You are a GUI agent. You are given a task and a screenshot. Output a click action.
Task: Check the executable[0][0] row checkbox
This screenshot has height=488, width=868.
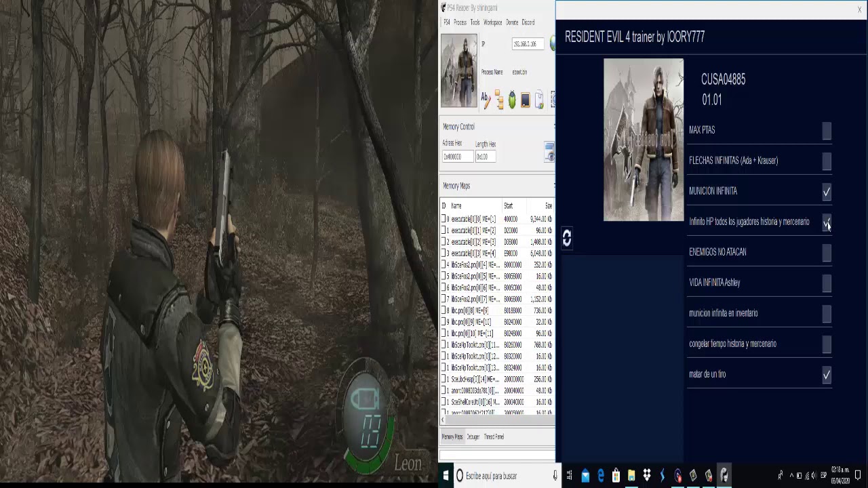point(443,219)
